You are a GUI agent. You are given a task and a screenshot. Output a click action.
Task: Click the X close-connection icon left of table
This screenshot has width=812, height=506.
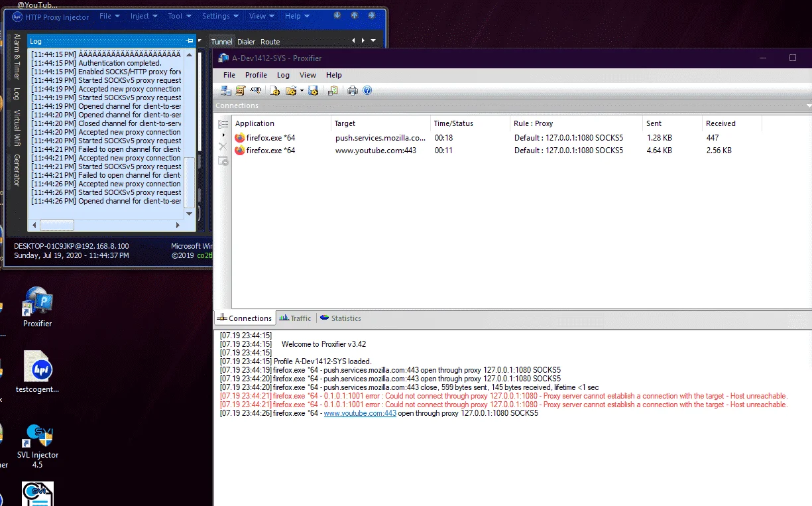223,147
